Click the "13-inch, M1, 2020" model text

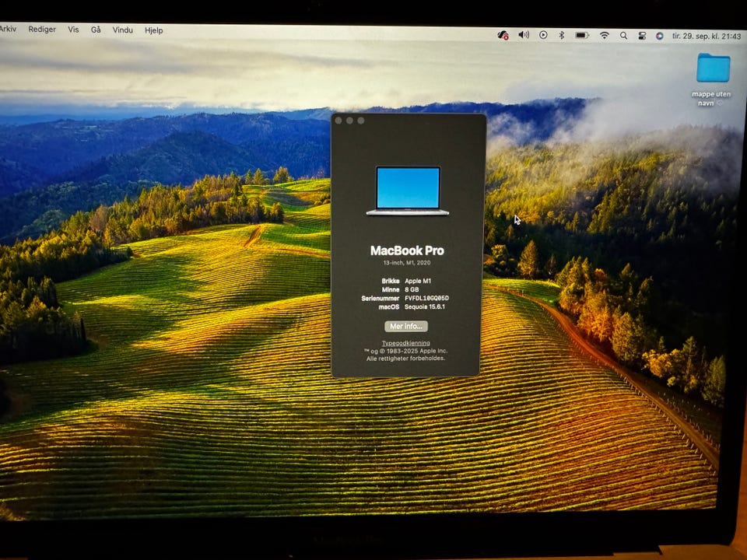407,263
